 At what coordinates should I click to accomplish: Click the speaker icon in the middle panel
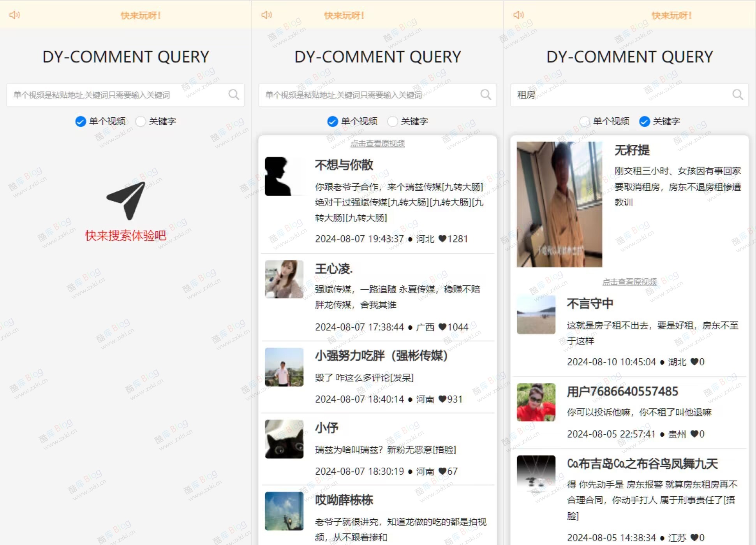click(x=266, y=15)
